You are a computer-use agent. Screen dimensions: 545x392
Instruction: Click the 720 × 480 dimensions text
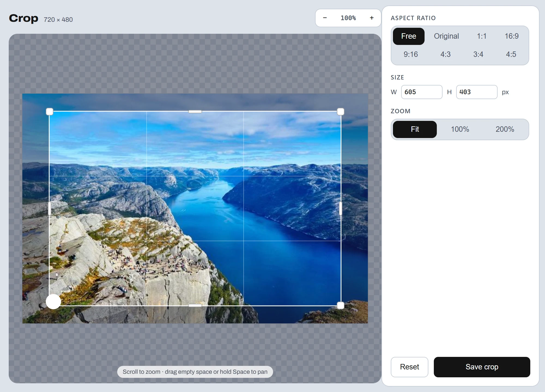pyautogui.click(x=58, y=20)
